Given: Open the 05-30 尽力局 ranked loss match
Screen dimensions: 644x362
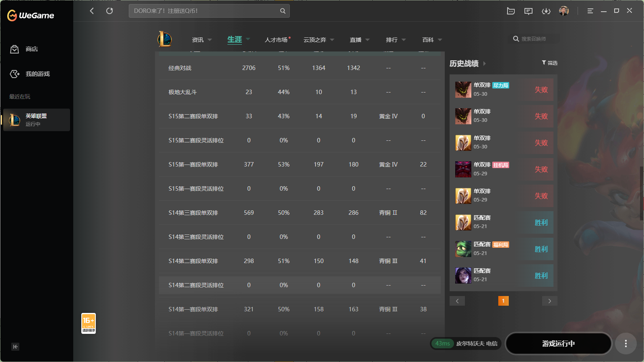Looking at the screenshot, I should pyautogui.click(x=504, y=89).
